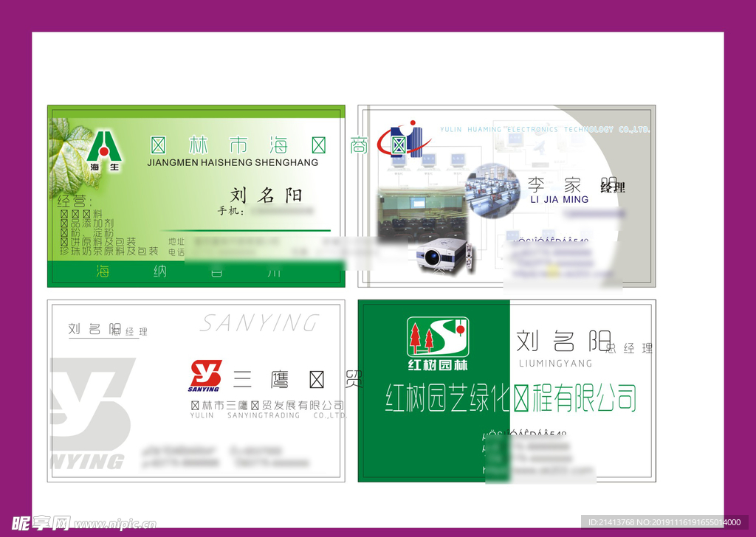Select the white 红树园林 tree logo

tap(438, 344)
